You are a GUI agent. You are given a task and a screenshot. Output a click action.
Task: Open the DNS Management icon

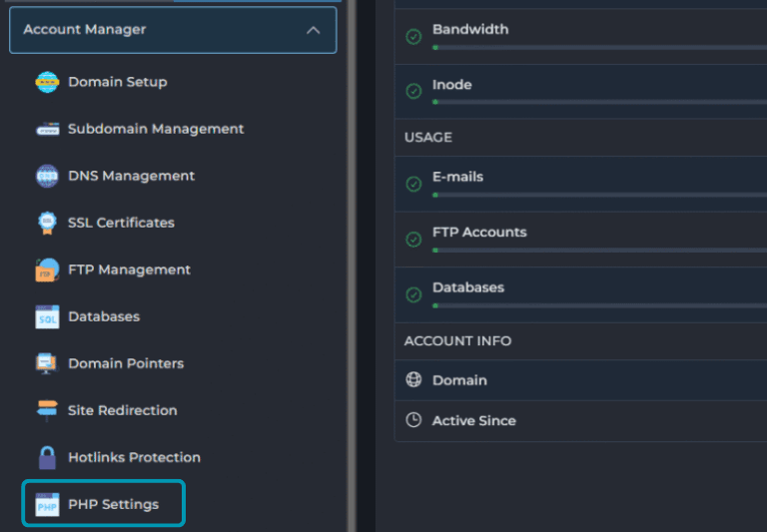pos(47,177)
